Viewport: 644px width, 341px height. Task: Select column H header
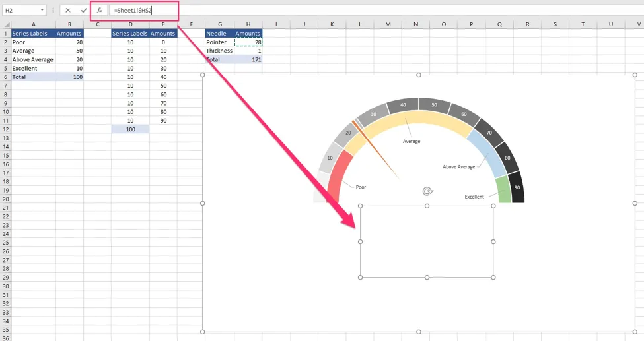pyautogui.click(x=248, y=24)
